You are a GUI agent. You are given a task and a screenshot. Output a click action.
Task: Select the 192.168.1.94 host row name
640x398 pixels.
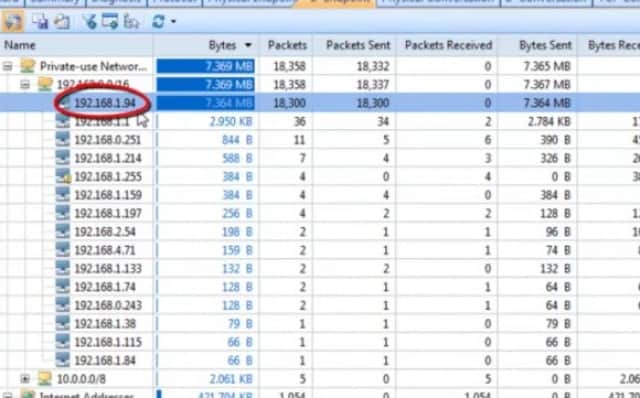[105, 103]
